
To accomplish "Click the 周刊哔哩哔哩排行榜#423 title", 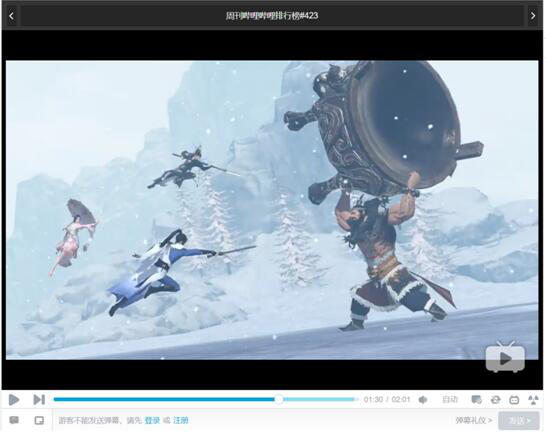I will click(272, 16).
